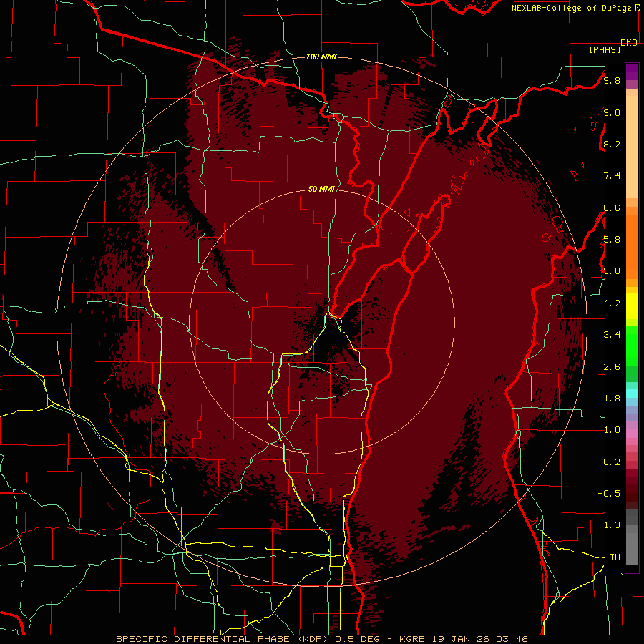Click the 2.6 value on the color scale
This screenshot has height=644, width=644.
tap(612, 367)
